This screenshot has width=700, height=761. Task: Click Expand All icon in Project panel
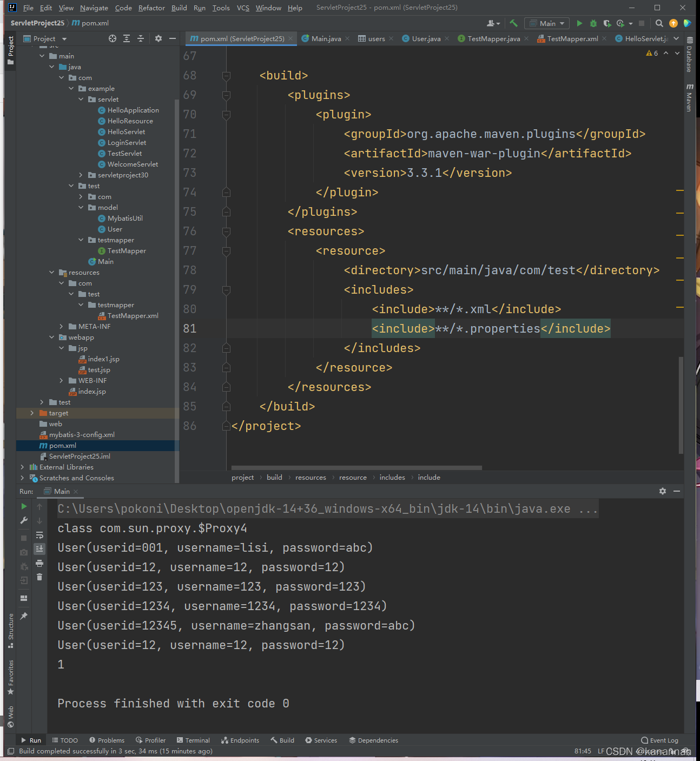(x=127, y=38)
